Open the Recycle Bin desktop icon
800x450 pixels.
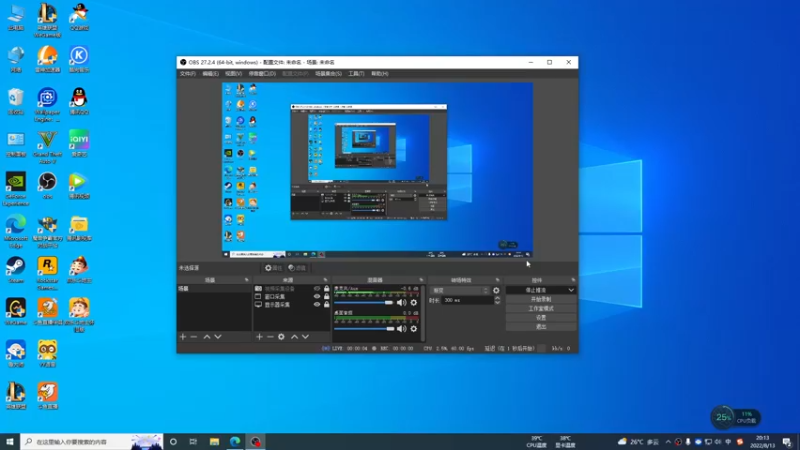16,101
